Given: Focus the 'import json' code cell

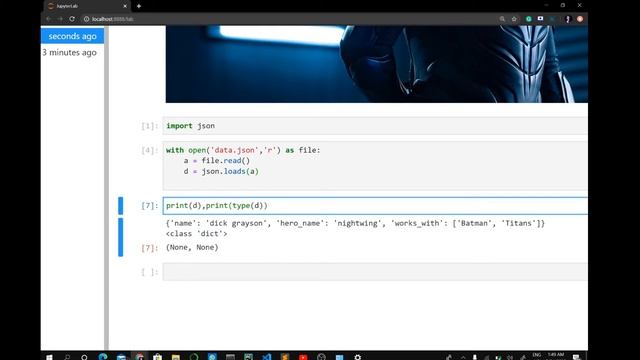Looking at the screenshot, I should [375, 126].
